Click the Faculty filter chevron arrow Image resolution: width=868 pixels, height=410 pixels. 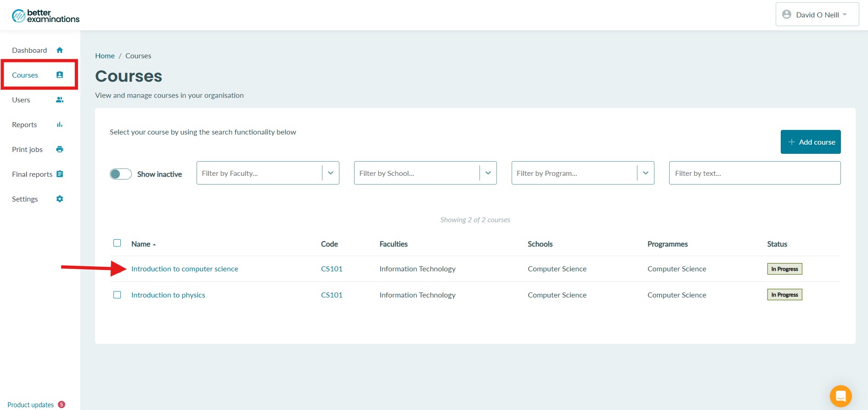pos(331,173)
